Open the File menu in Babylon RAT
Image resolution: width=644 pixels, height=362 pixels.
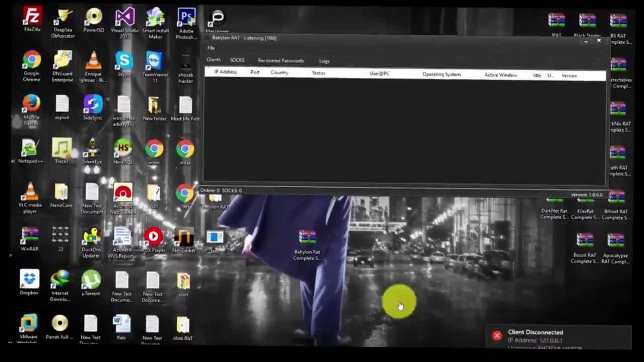click(211, 48)
